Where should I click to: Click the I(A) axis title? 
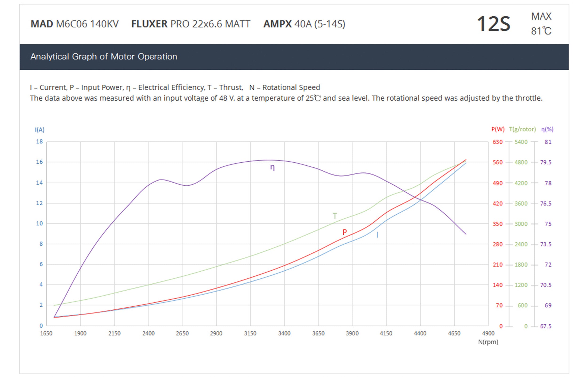[40, 130]
